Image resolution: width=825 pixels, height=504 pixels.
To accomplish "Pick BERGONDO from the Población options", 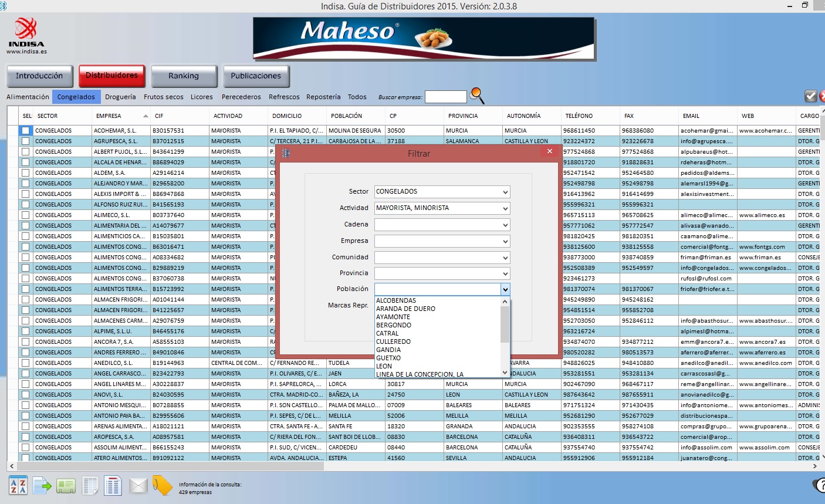I will pos(438,325).
